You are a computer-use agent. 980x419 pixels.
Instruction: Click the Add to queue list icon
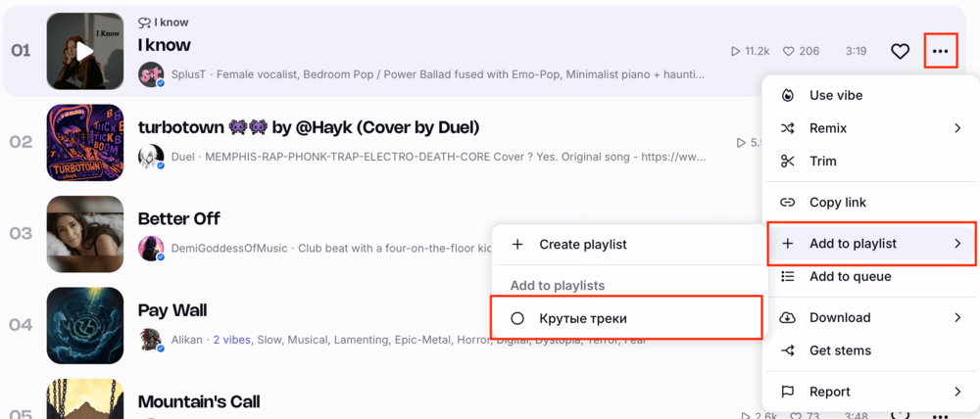[788, 276]
